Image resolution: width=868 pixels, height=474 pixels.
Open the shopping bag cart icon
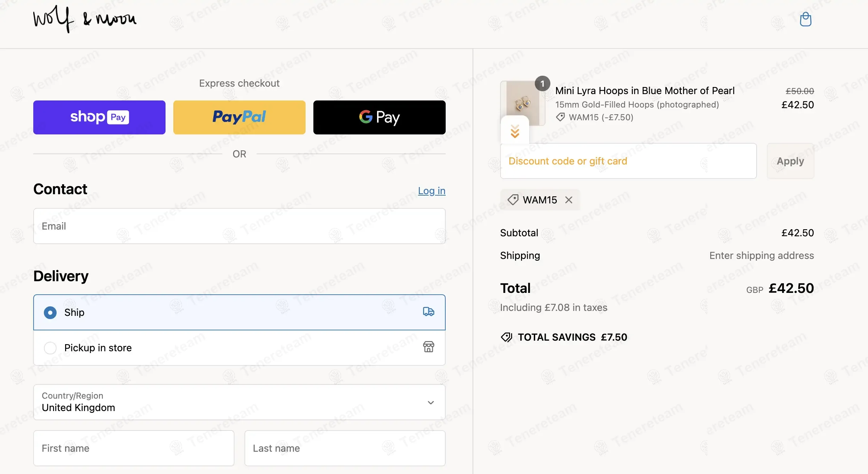click(x=805, y=19)
